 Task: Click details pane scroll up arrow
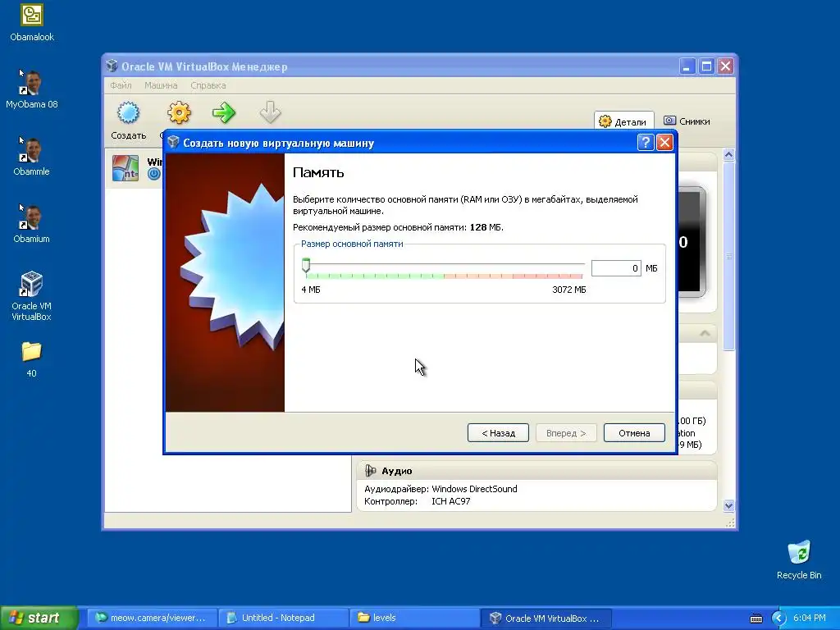pyautogui.click(x=728, y=155)
